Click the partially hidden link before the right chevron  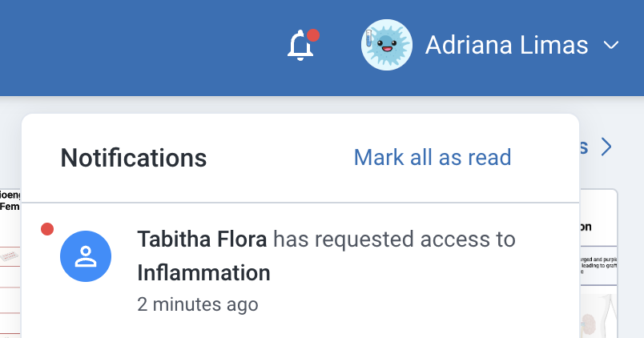pos(584,147)
